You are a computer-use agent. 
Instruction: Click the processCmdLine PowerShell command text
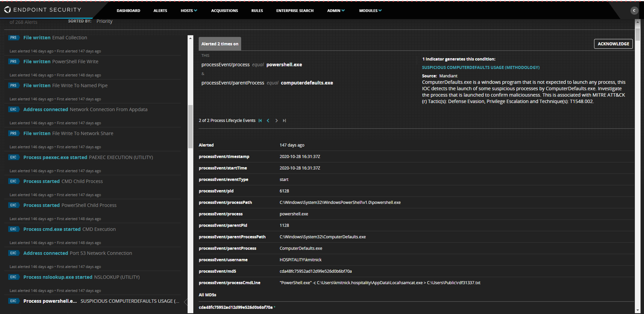click(380, 283)
